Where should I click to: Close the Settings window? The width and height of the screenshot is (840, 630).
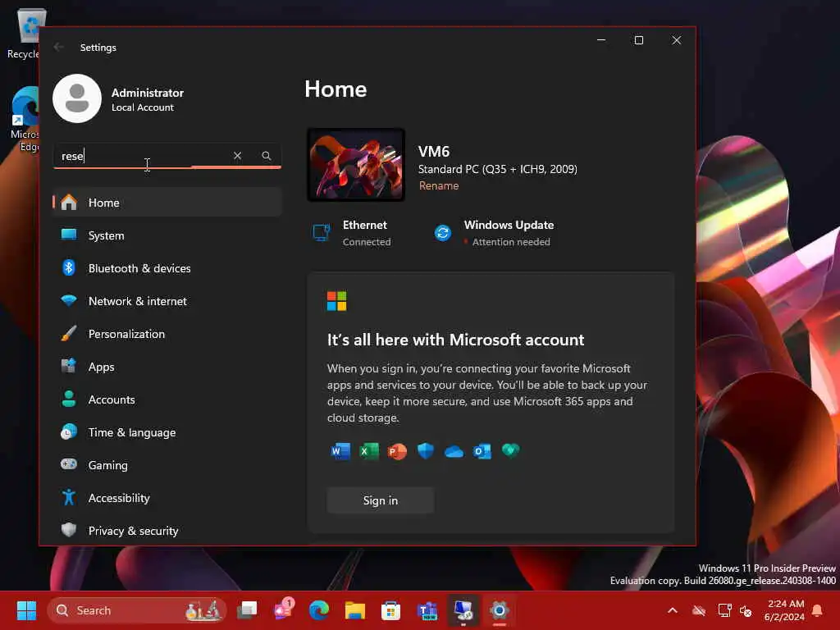click(x=677, y=40)
